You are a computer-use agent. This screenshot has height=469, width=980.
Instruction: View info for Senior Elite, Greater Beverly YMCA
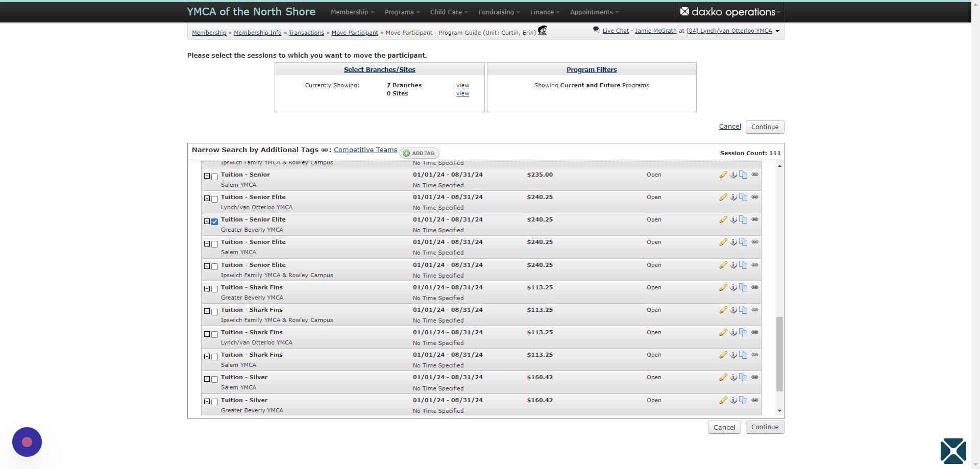pos(733,219)
